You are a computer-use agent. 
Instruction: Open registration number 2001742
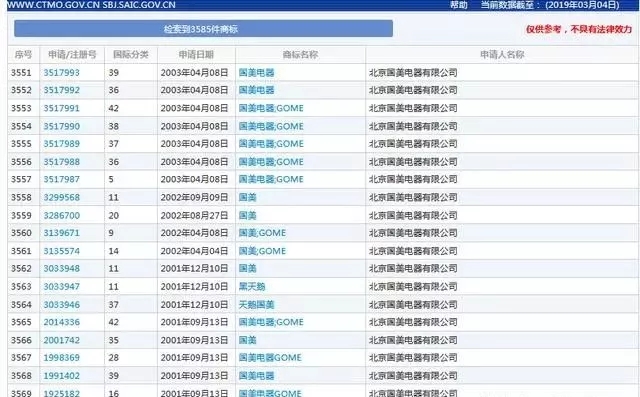click(x=62, y=340)
